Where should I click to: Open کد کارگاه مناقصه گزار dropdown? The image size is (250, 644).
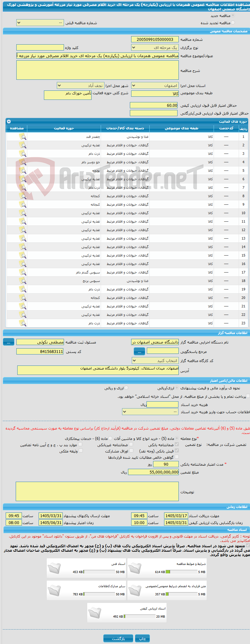[155, 361]
